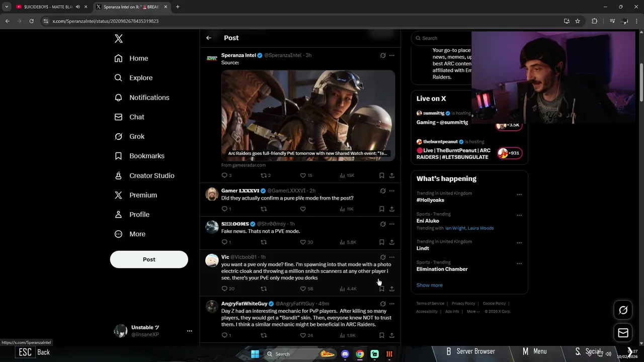This screenshot has width=644, height=362.
Task: Bookmark the Gamer LXXXVI reply
Action: click(381, 209)
